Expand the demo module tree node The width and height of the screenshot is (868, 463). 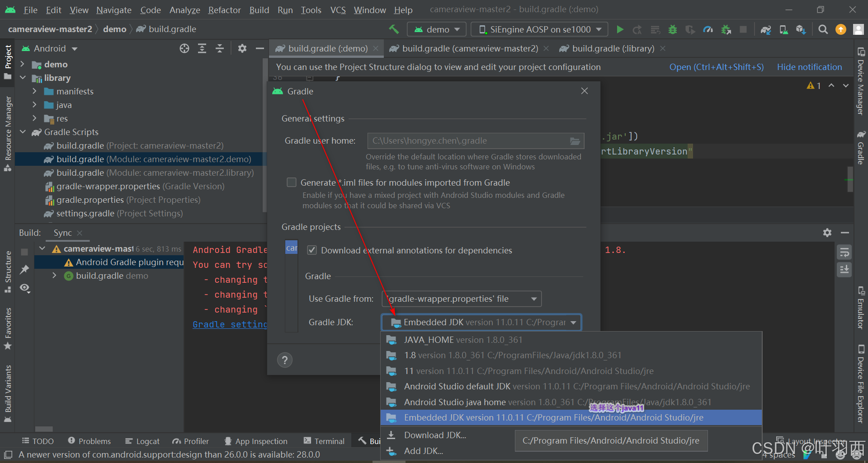pos(22,64)
